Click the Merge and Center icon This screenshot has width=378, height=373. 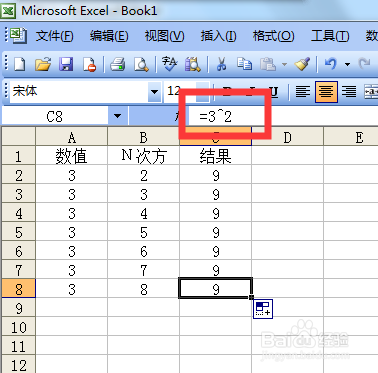[371, 91]
